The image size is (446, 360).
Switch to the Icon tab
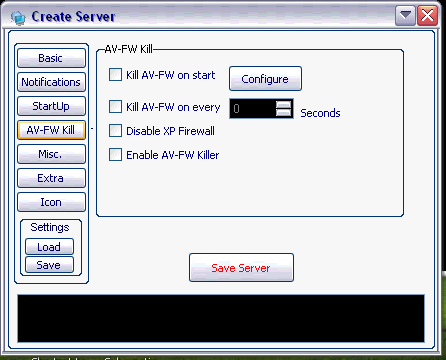(x=51, y=202)
